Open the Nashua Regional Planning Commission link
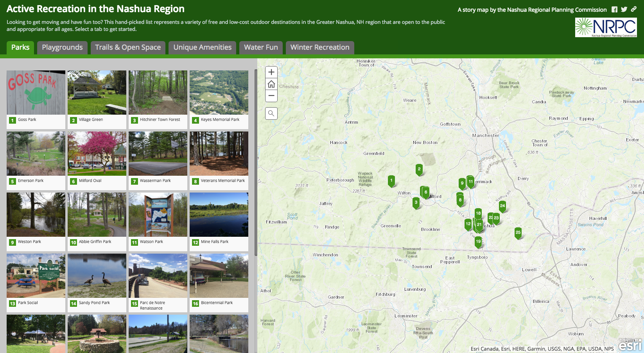The image size is (644, 353). coord(532,10)
